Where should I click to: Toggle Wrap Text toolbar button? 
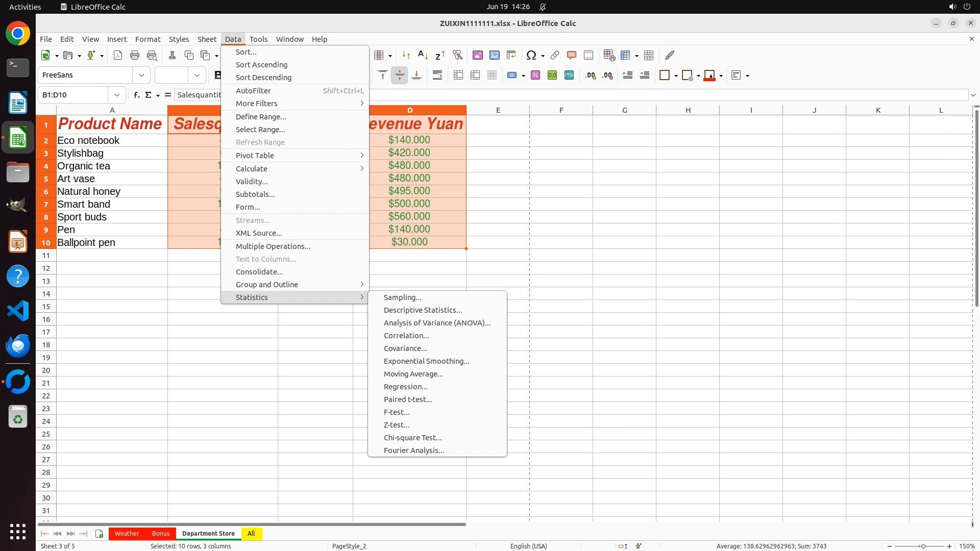(x=437, y=76)
